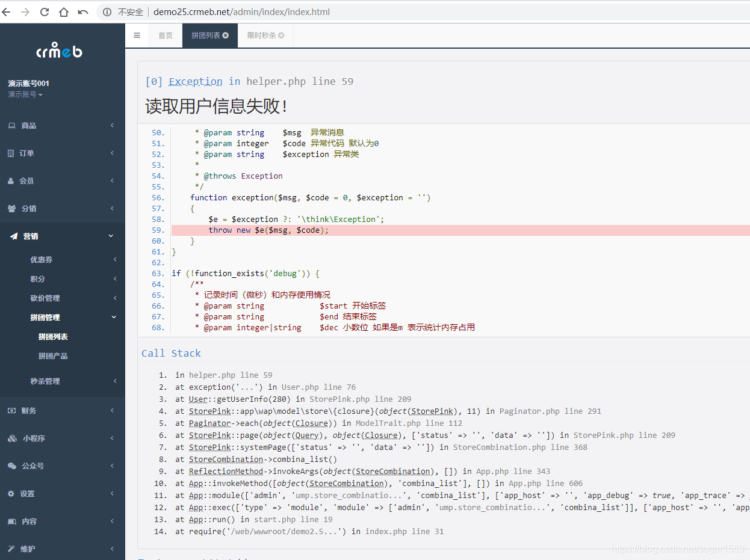The height and width of the screenshot is (560, 750).
Task: Click the not-secure info icon in the address bar
Action: [x=107, y=12]
